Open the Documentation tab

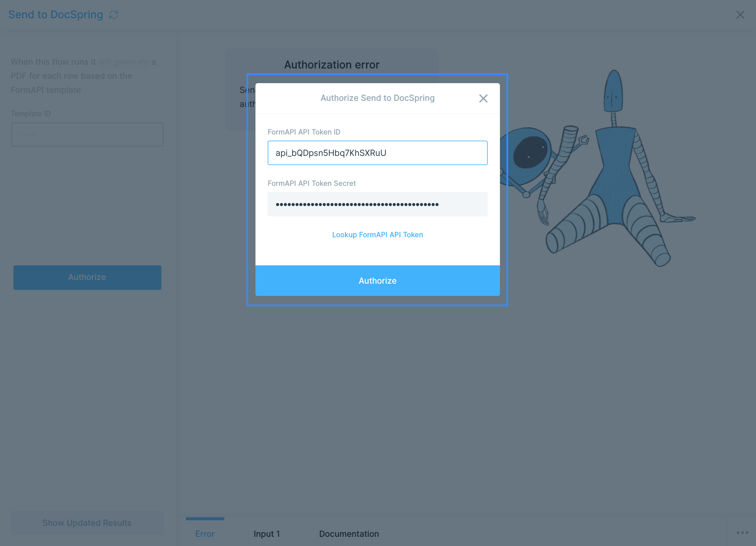pos(349,533)
